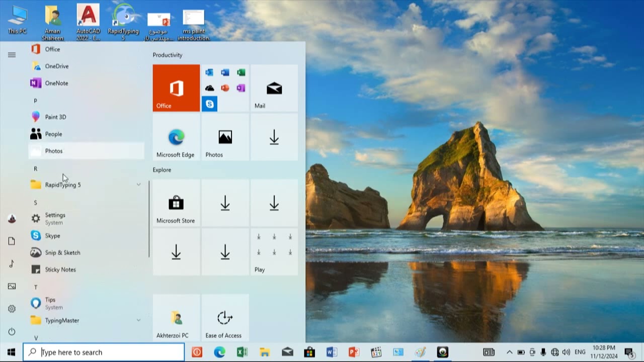Click the letter P list header
Image resolution: width=644 pixels, height=362 pixels.
point(35,101)
